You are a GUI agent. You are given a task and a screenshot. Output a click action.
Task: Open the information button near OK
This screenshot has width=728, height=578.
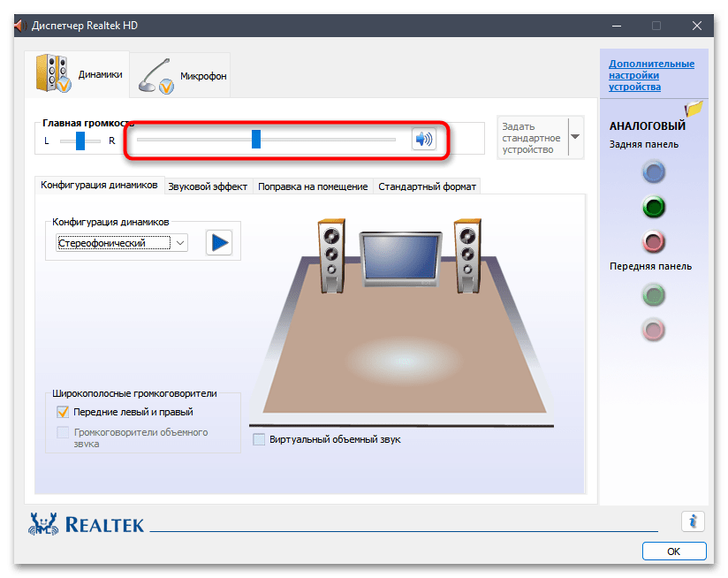click(693, 521)
